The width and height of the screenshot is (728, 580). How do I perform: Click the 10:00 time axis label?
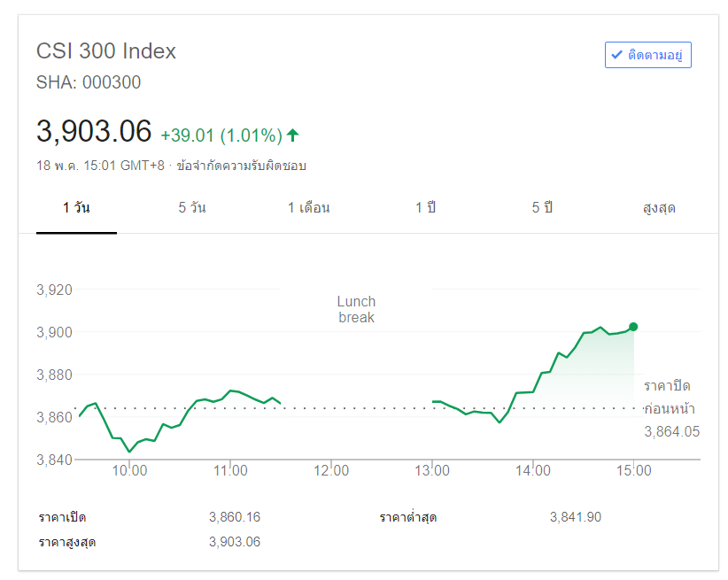pos(129,471)
